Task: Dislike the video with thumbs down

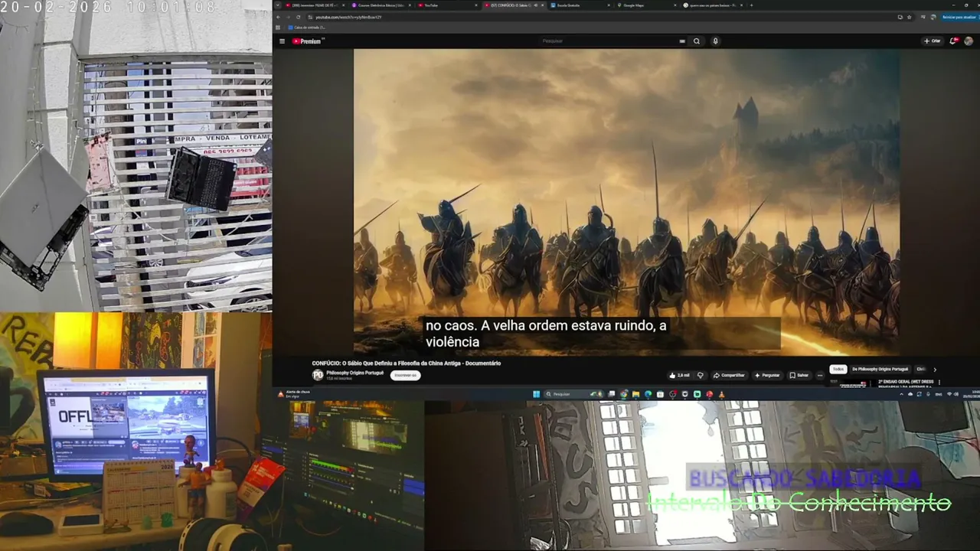Action: pyautogui.click(x=700, y=375)
